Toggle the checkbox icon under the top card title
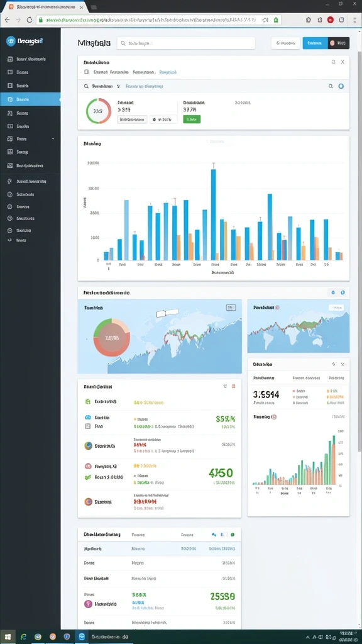The height and width of the screenshot is (644, 362). 87,72
